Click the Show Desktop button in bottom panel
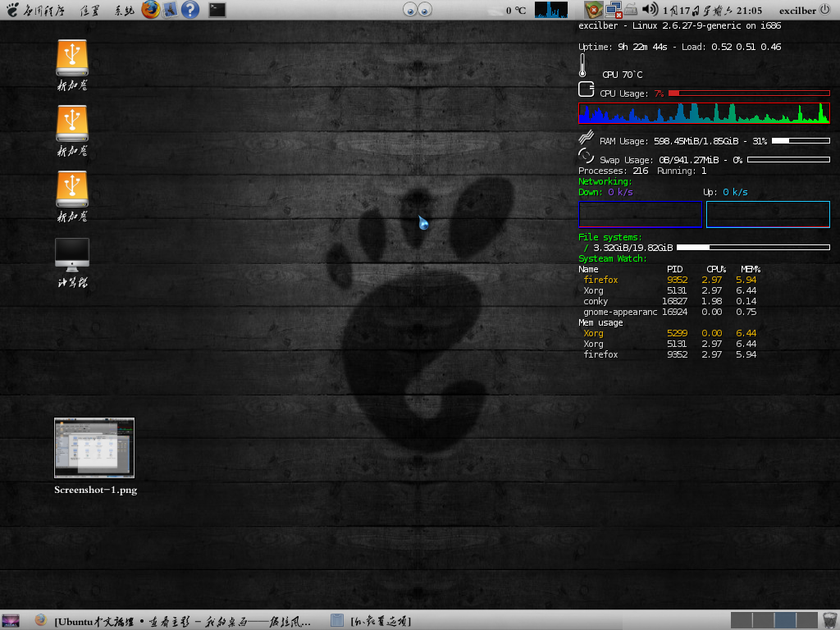Viewport: 840px width, 630px height. 11,621
